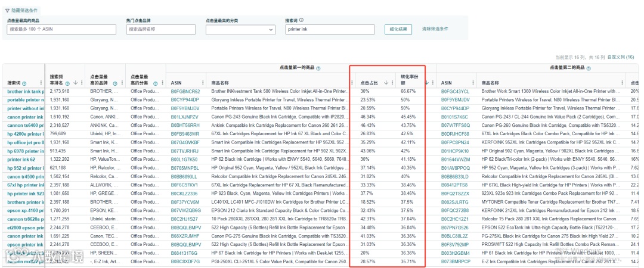
Task: Open the 搜索频率排名 column three-dot menu
Action: point(81,83)
